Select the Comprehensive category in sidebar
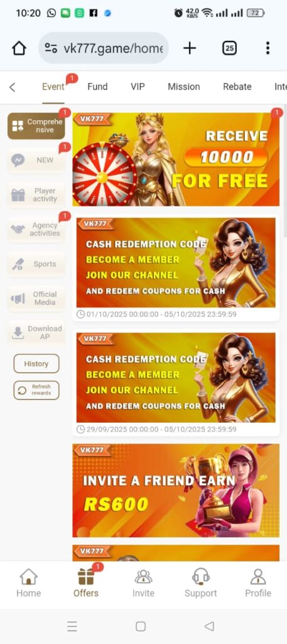 tap(36, 126)
